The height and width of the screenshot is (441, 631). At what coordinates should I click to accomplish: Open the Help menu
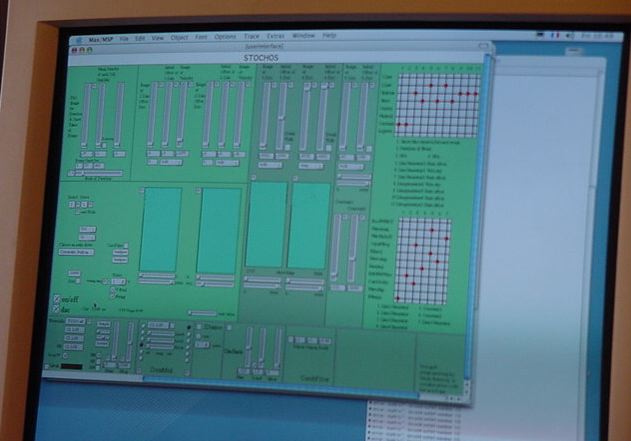tap(329, 35)
